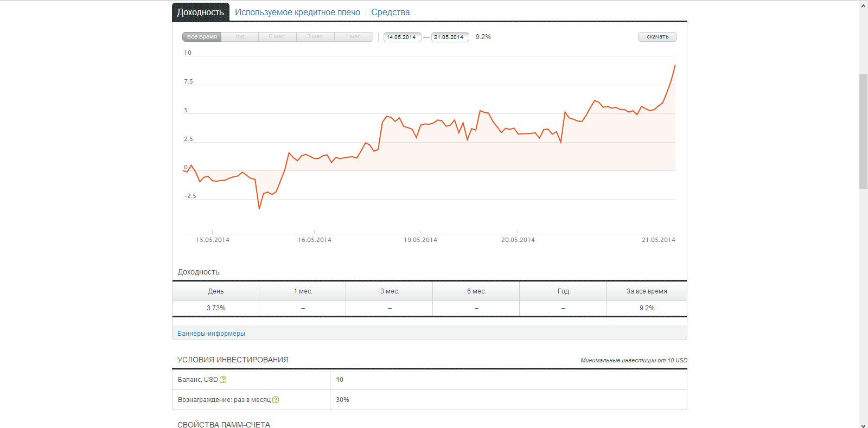The image size is (868, 428).
Task: Click the 'За все время' column header
Action: click(647, 291)
